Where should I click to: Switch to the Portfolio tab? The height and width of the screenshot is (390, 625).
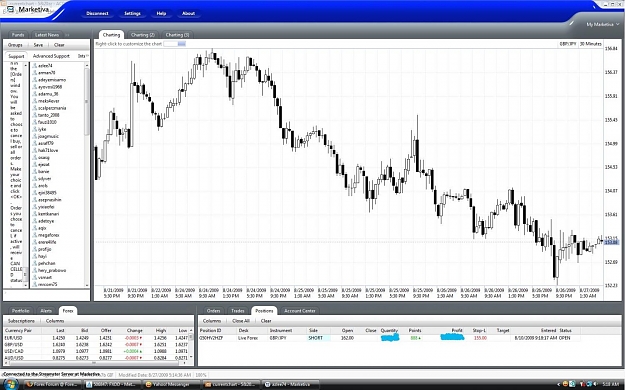pos(20,311)
